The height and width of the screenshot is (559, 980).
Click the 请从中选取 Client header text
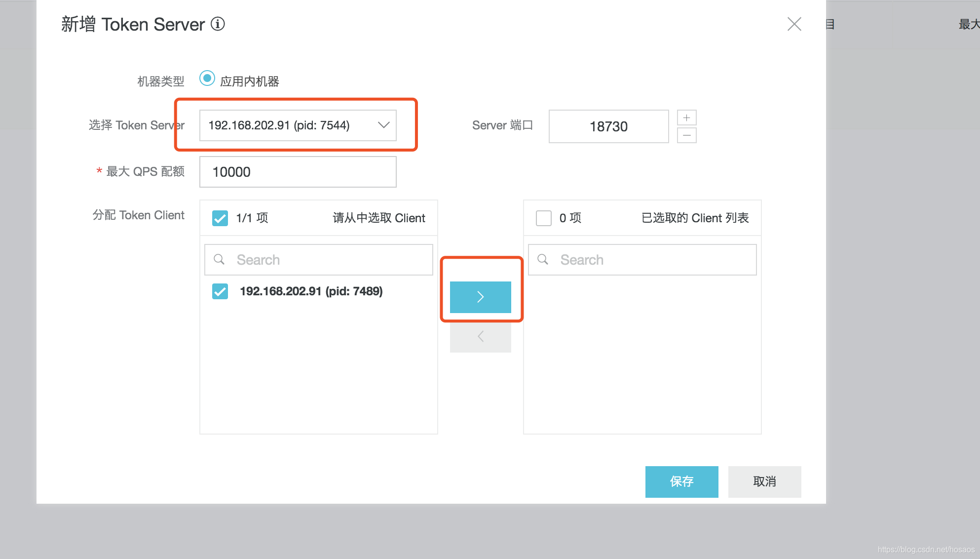point(379,218)
